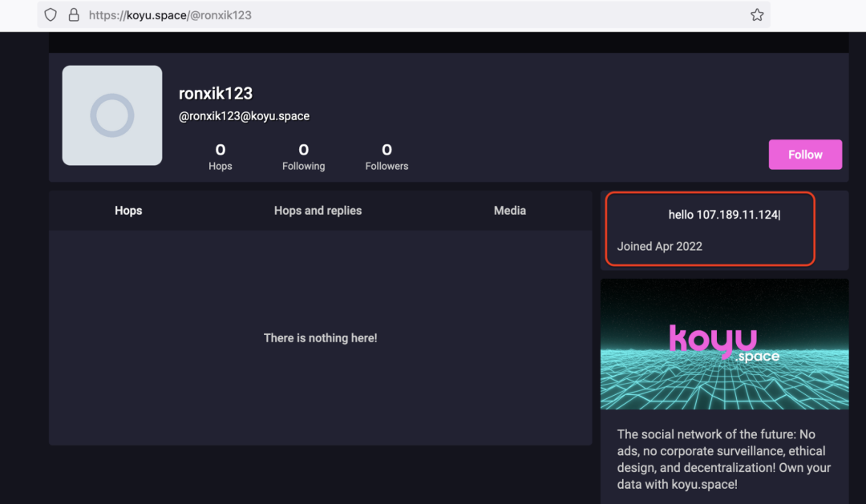Switch to the Hops tab

128,211
